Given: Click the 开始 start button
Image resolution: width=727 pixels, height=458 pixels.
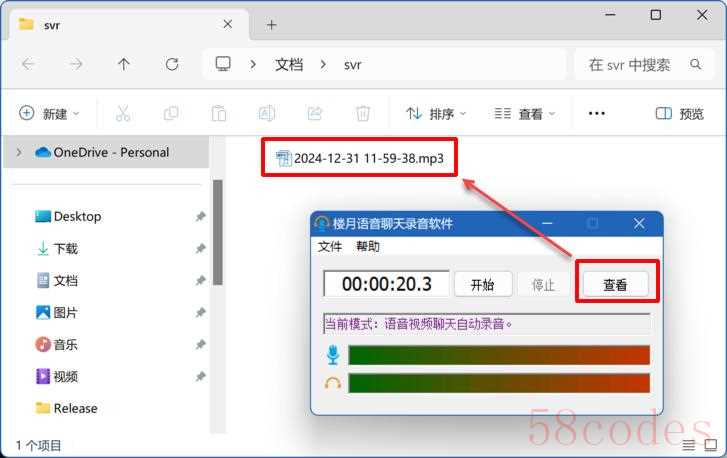Looking at the screenshot, I should coord(483,284).
